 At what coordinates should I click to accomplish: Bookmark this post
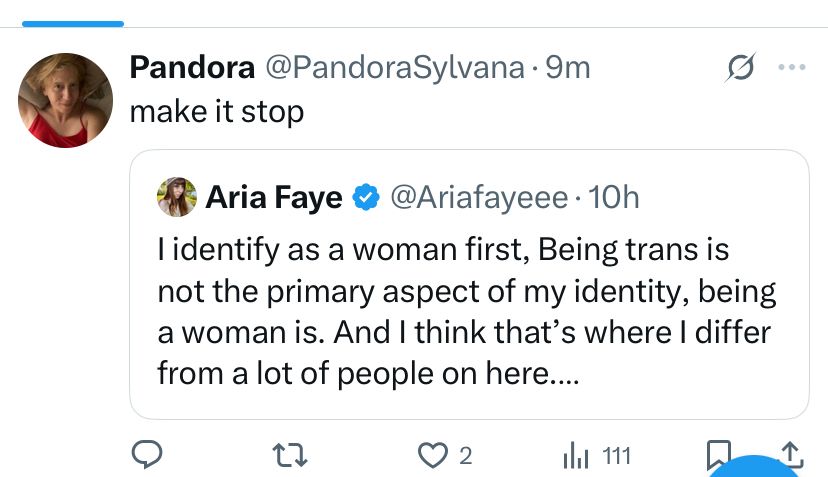click(717, 456)
